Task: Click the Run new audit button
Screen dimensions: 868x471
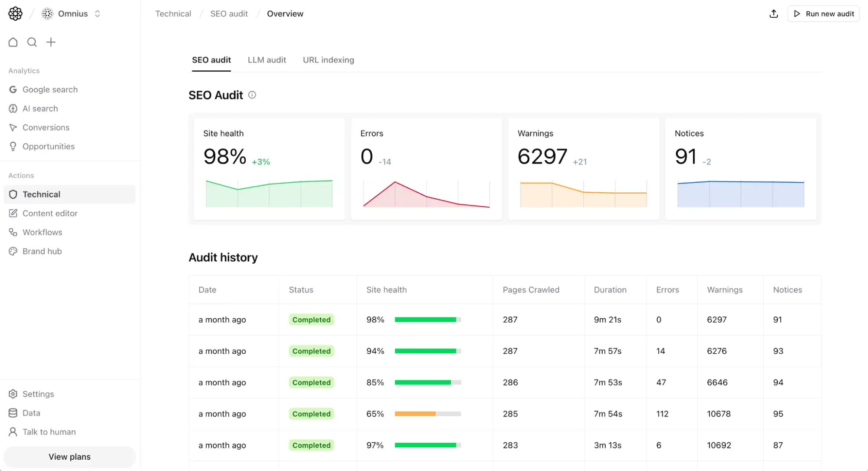Action: point(823,13)
